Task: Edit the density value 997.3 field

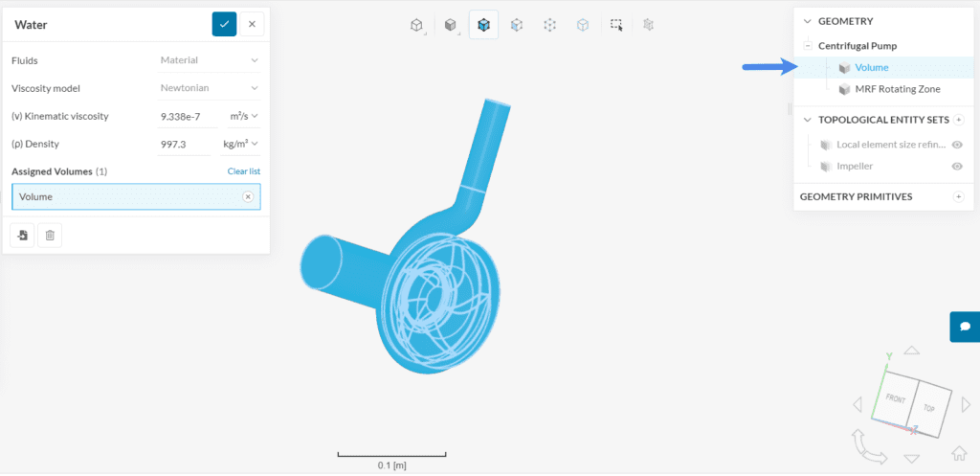Action: coord(185,144)
